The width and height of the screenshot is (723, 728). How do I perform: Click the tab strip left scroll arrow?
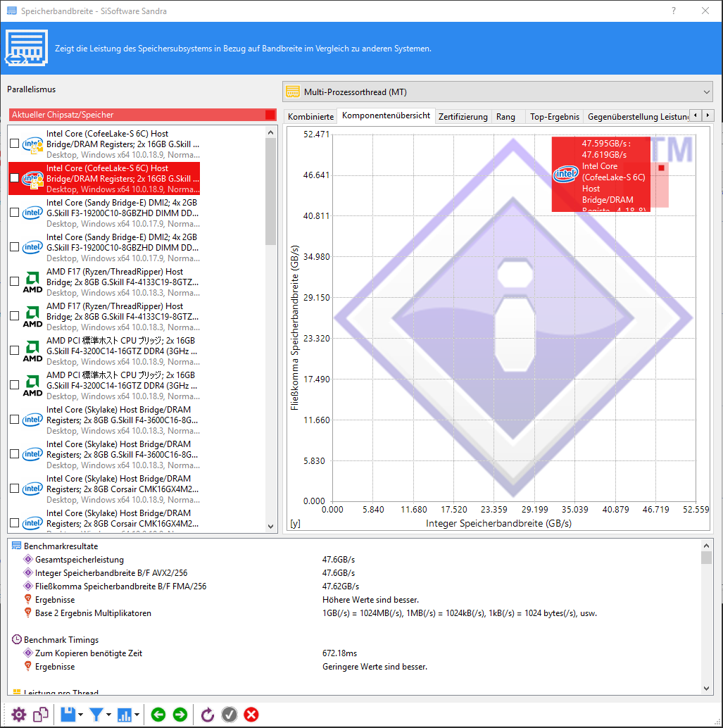click(695, 115)
